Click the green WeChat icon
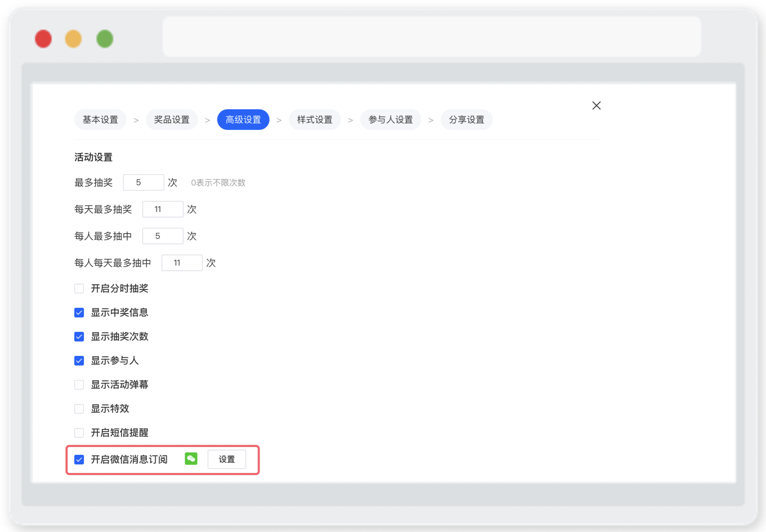Image resolution: width=766 pixels, height=532 pixels. (191, 459)
